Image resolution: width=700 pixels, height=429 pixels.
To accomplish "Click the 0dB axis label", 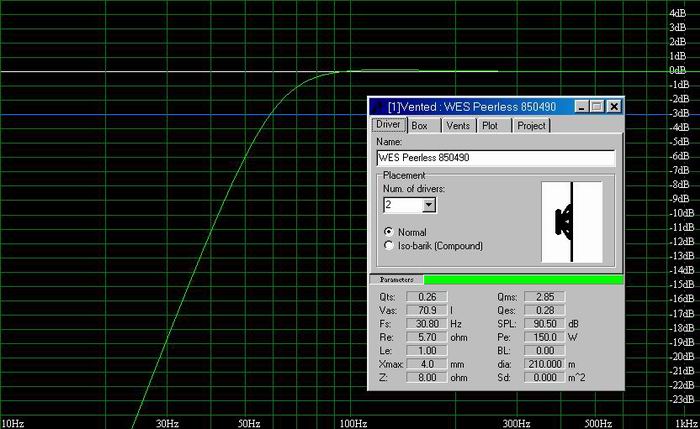I will (x=678, y=71).
